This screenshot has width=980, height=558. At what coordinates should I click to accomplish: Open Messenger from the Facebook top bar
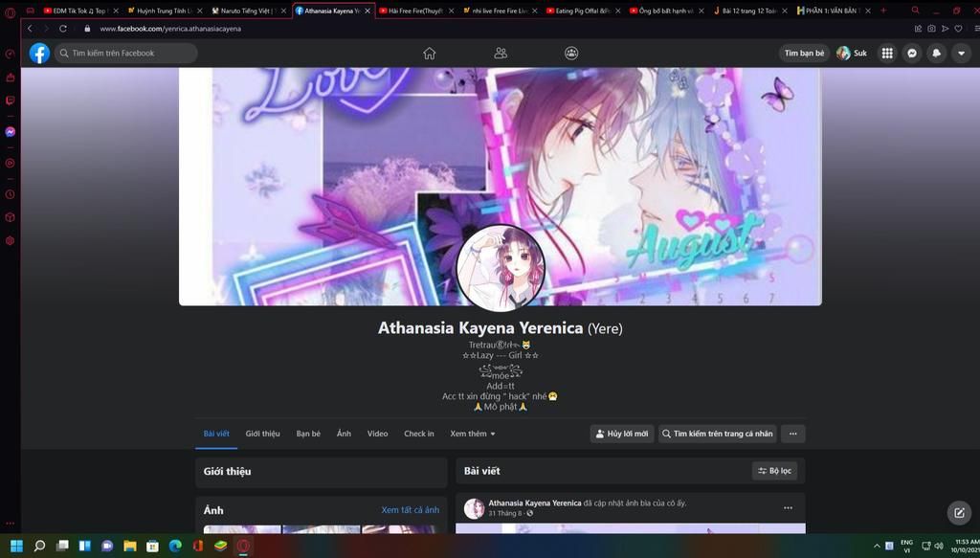tap(912, 53)
